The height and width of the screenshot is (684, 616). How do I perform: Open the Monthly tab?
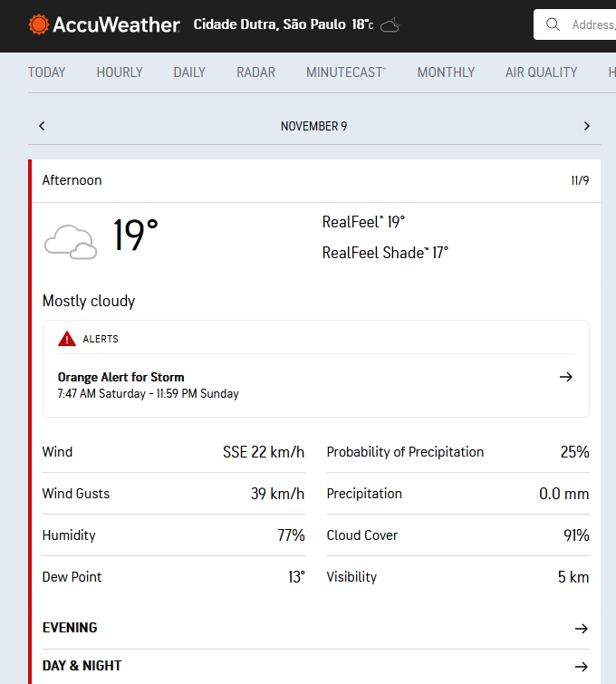pyautogui.click(x=446, y=72)
